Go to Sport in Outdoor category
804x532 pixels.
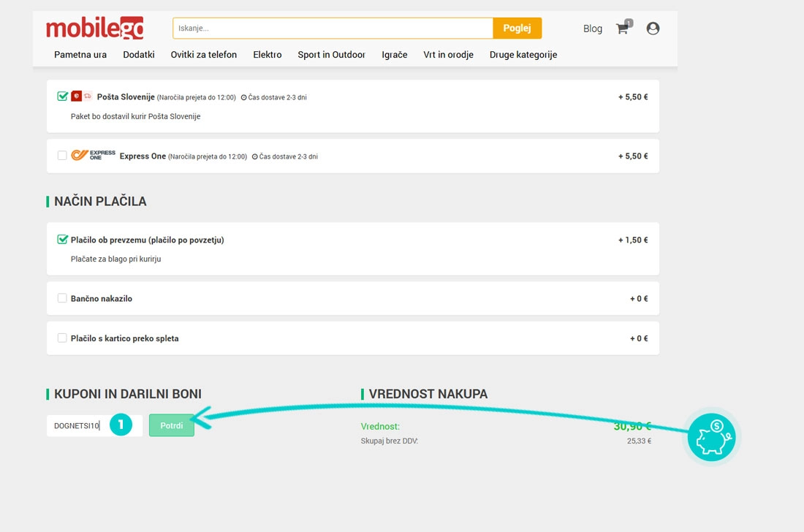pyautogui.click(x=331, y=55)
